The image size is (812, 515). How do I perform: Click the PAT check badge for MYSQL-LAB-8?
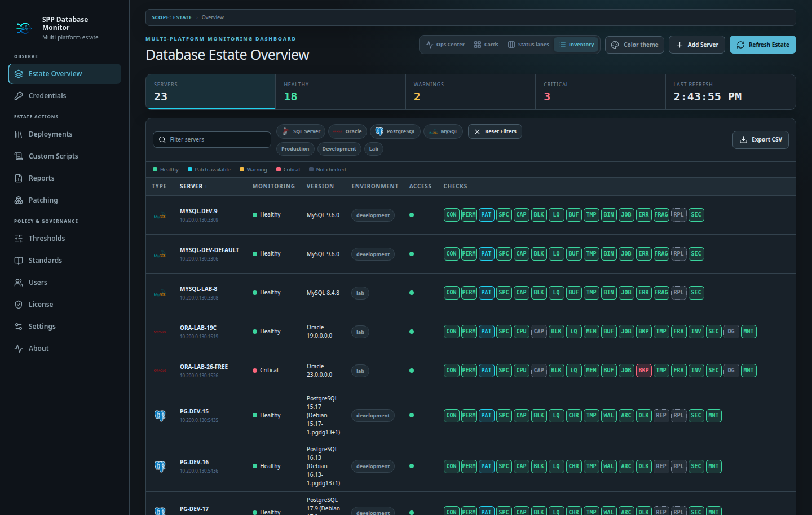(486, 293)
